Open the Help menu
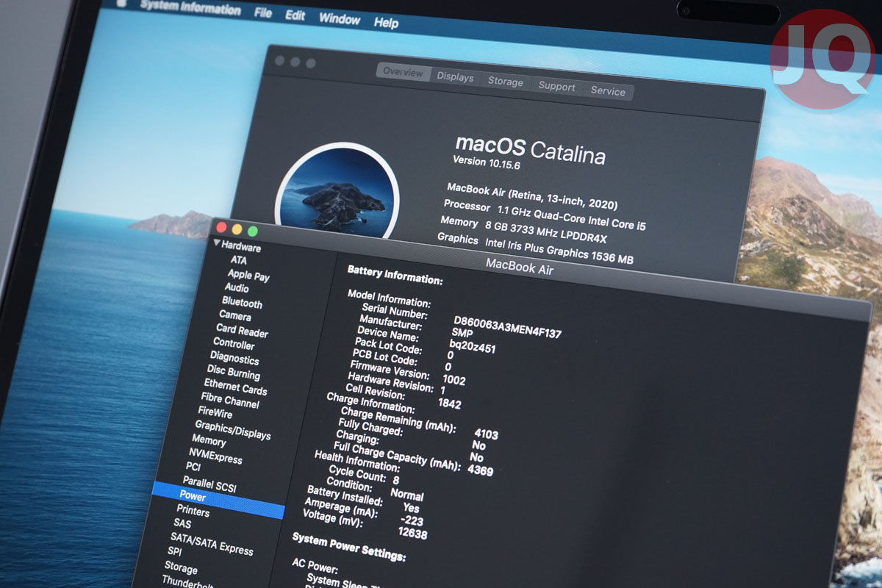The height and width of the screenshot is (588, 882). 386,23
